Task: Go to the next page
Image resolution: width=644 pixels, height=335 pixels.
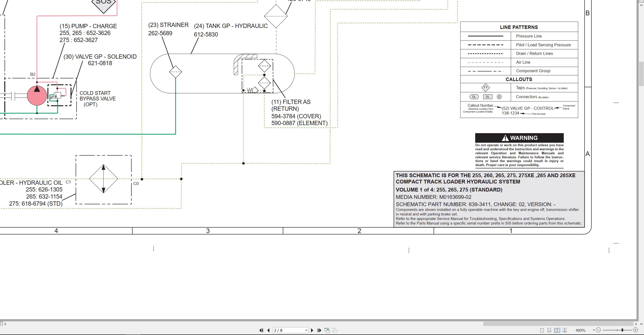Action: [312, 330]
